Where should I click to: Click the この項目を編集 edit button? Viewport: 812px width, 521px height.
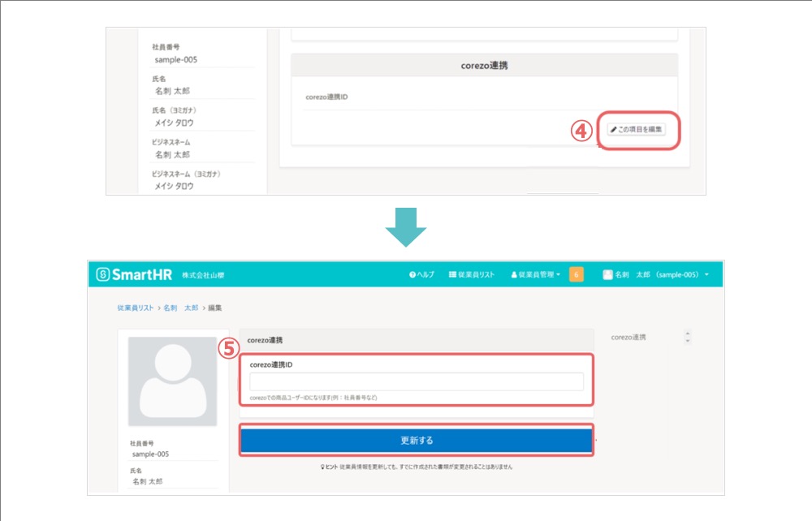637,129
